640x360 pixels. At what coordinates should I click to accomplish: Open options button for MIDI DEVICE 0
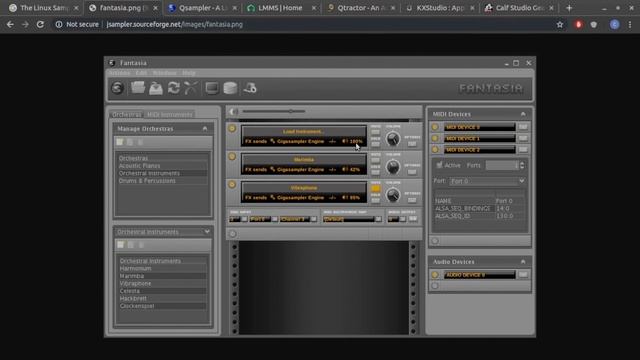point(523,127)
